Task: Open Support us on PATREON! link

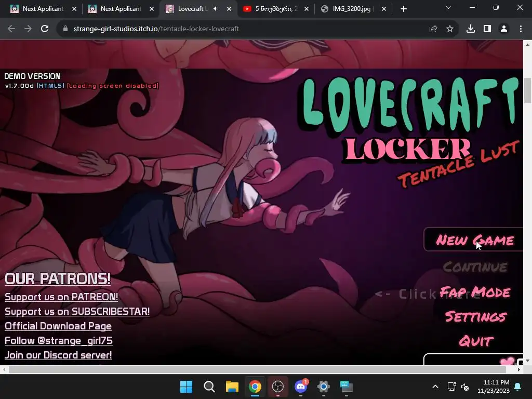Action: tap(61, 297)
